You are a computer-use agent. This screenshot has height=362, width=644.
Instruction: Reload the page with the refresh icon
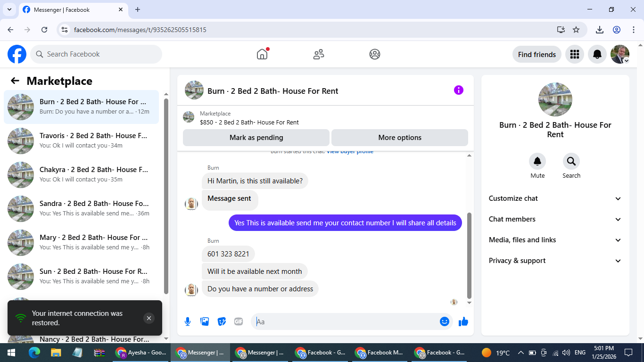point(44,30)
